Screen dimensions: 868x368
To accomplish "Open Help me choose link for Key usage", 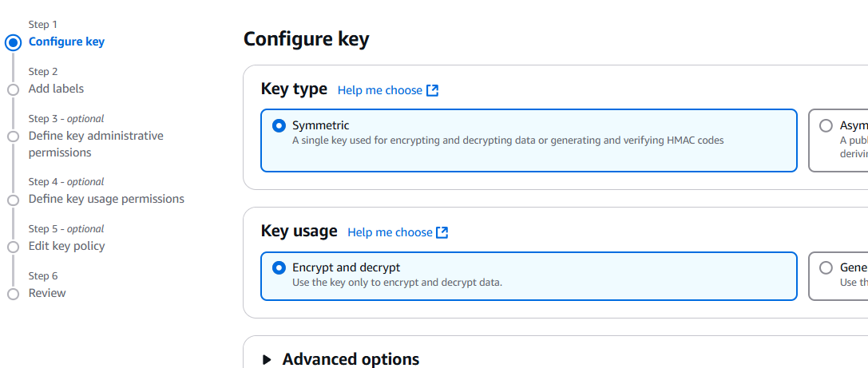I will tap(390, 232).
